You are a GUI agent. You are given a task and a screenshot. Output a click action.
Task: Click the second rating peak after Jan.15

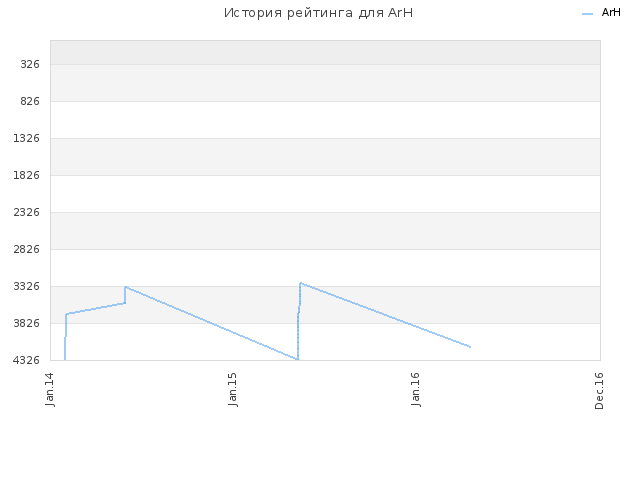coord(300,283)
